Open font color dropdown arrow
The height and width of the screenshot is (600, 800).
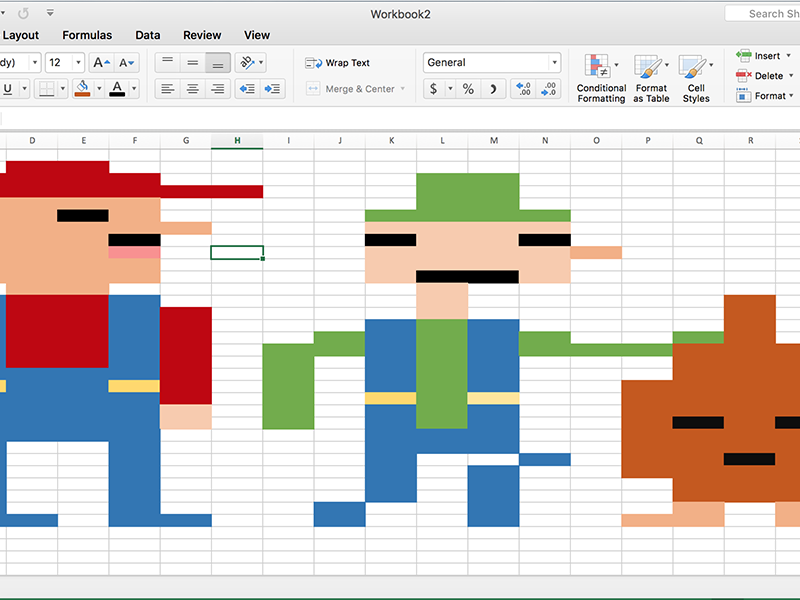click(x=134, y=89)
